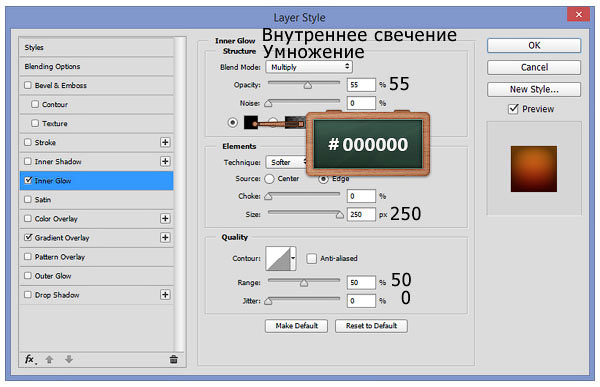Enable the Texture checkbox

(x=35, y=123)
